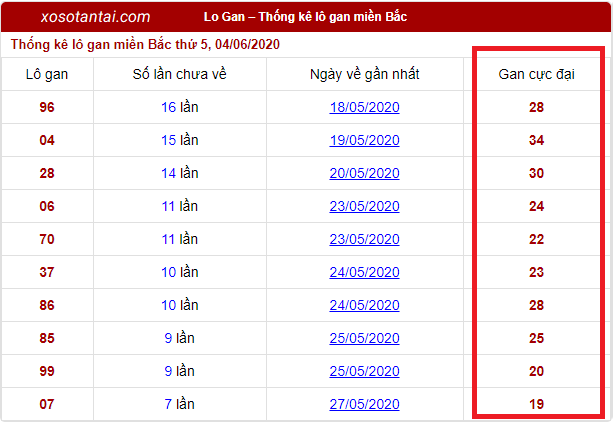Select lô gan number 86
614x425 pixels.
click(47, 305)
